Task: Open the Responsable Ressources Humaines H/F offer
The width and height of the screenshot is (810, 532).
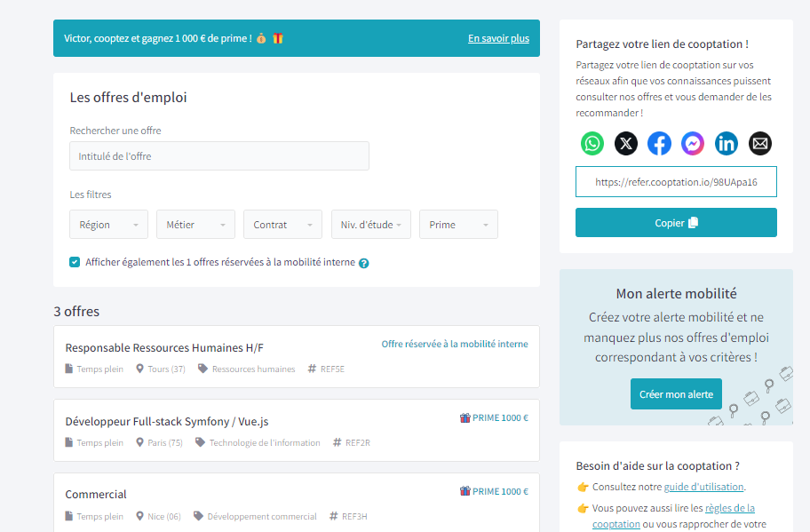Action: [x=164, y=347]
